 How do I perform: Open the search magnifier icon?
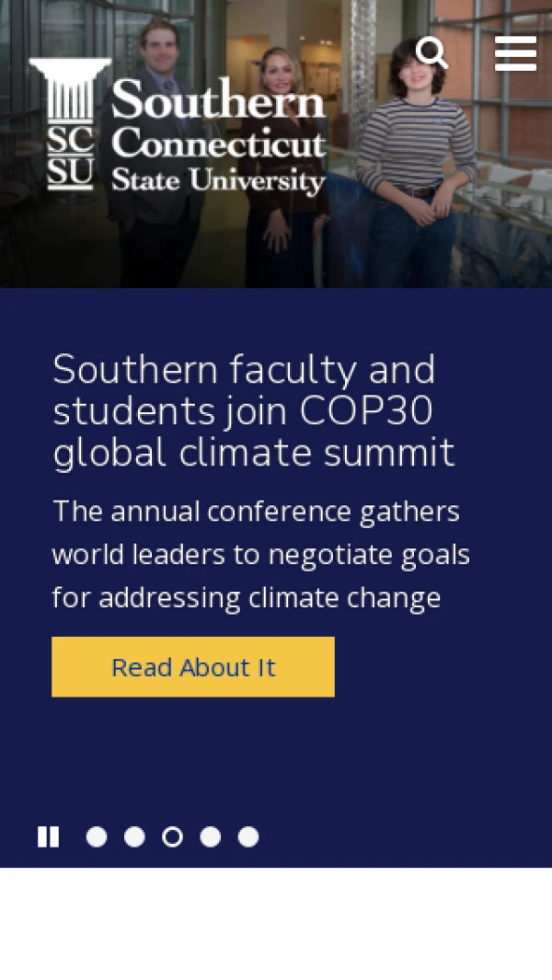pos(431,53)
